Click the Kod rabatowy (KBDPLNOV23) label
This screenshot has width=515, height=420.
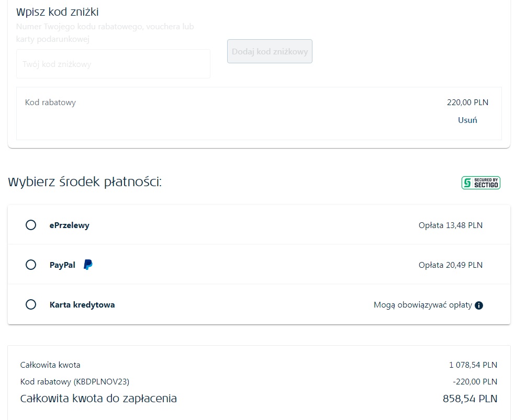[75, 382]
